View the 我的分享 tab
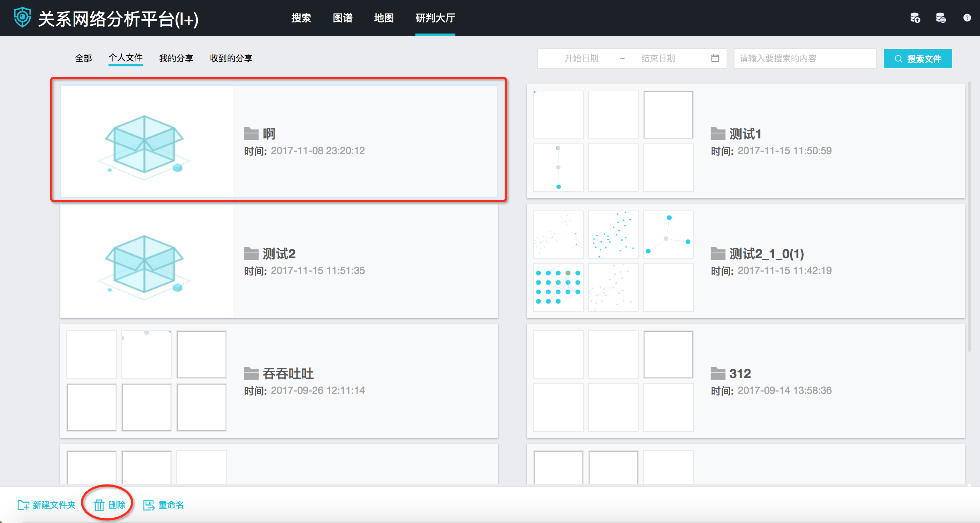 pos(176,58)
